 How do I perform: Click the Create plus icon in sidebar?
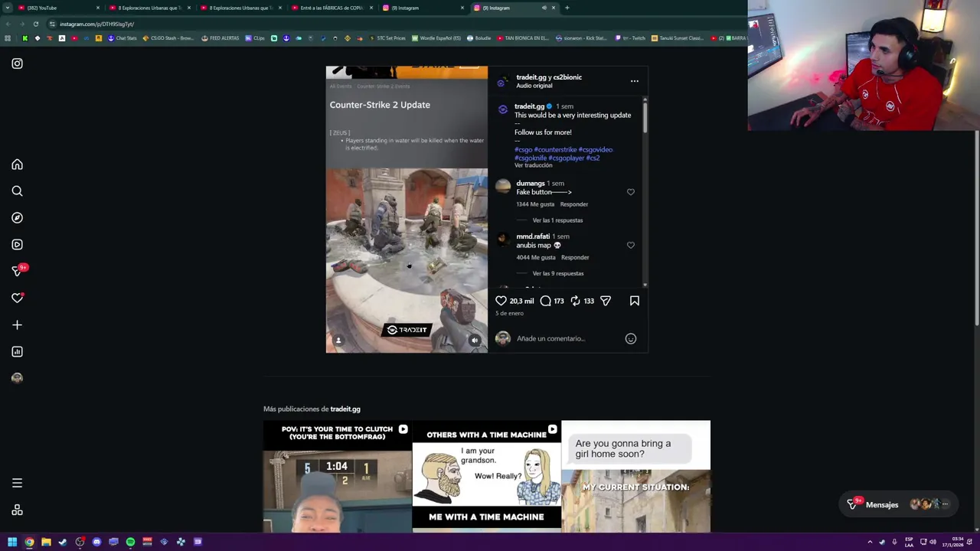coord(17,325)
